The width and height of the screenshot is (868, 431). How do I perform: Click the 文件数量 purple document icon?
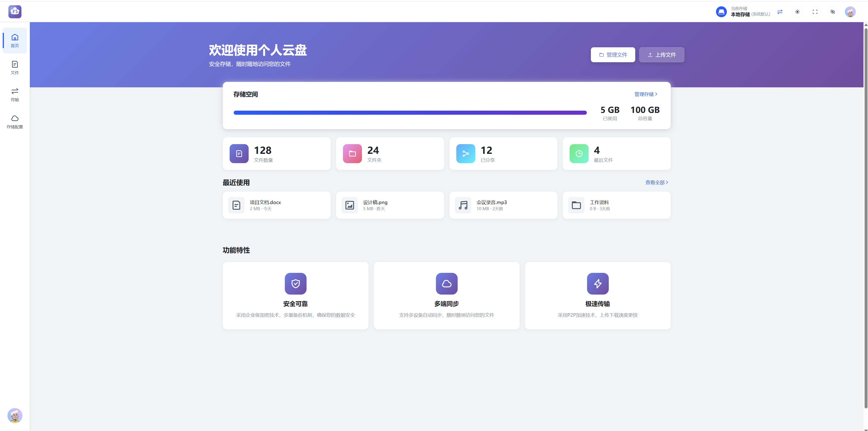[x=239, y=154]
